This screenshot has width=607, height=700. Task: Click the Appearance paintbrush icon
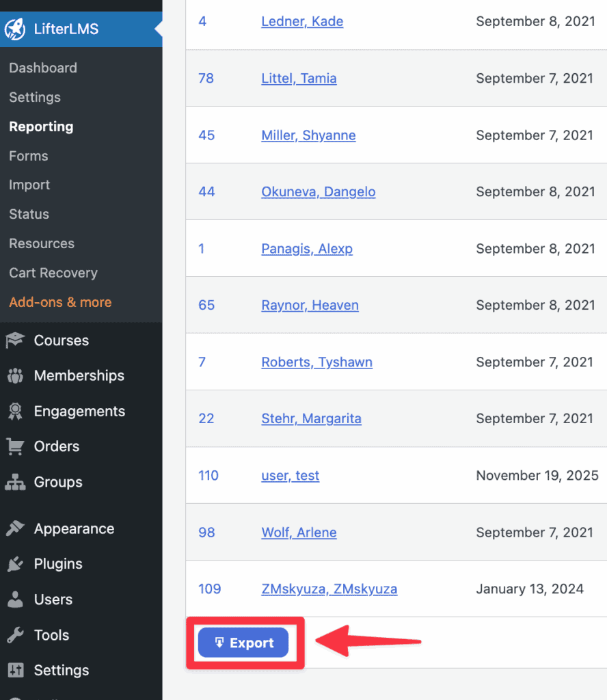15,528
